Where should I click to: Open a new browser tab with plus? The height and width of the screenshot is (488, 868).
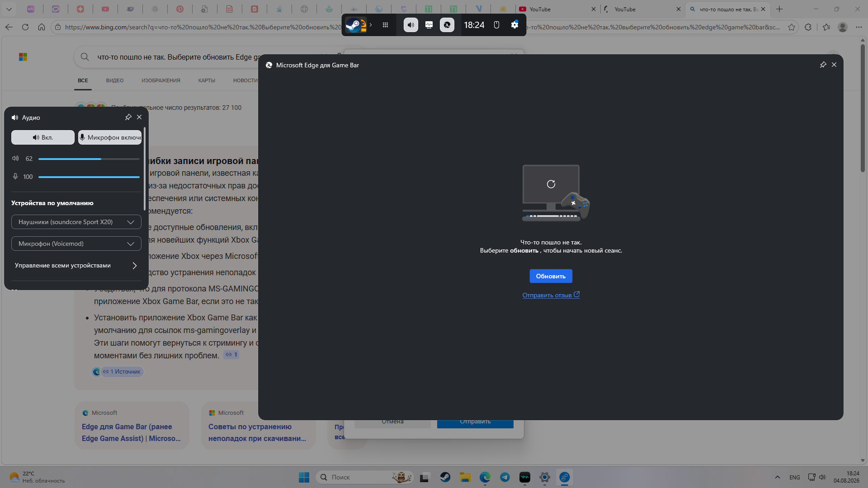(x=779, y=9)
